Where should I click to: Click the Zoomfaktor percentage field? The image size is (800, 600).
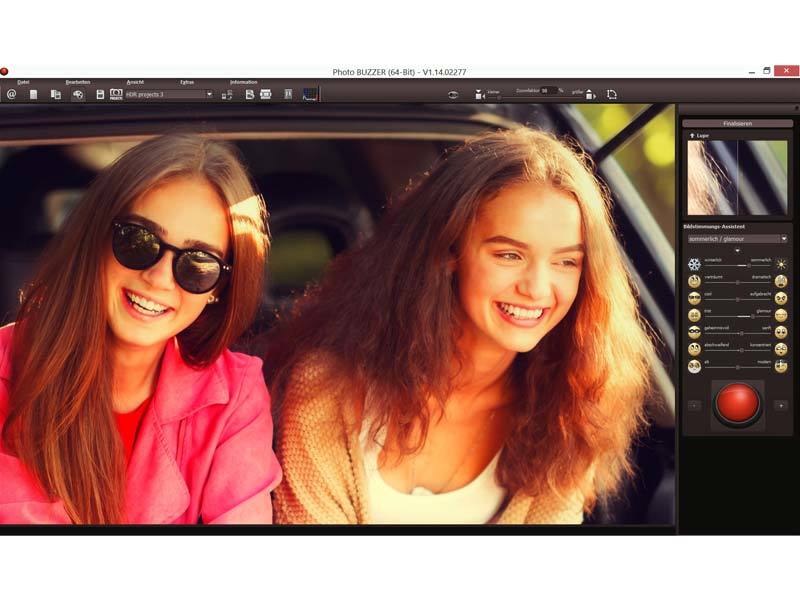(548, 91)
